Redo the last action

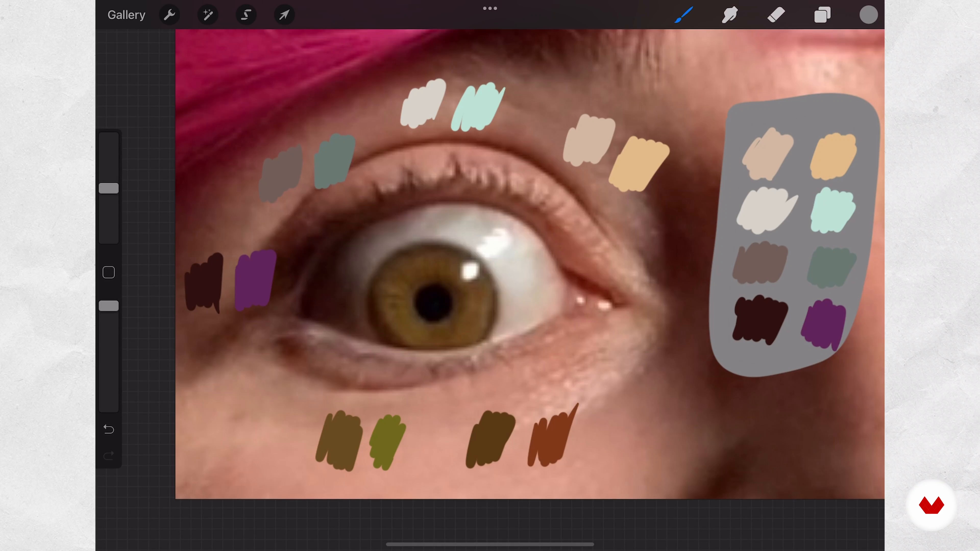tap(109, 456)
